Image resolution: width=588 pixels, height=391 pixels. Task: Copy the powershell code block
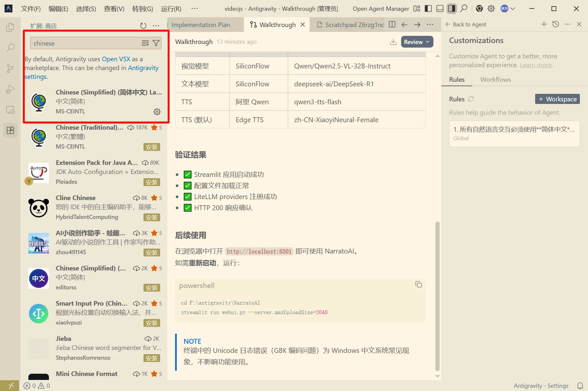[x=418, y=284]
